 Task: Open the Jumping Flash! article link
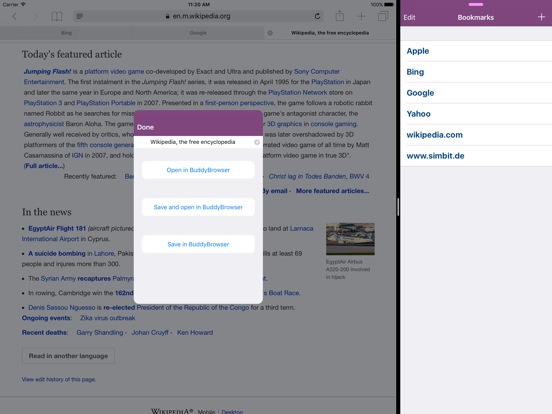[47, 71]
